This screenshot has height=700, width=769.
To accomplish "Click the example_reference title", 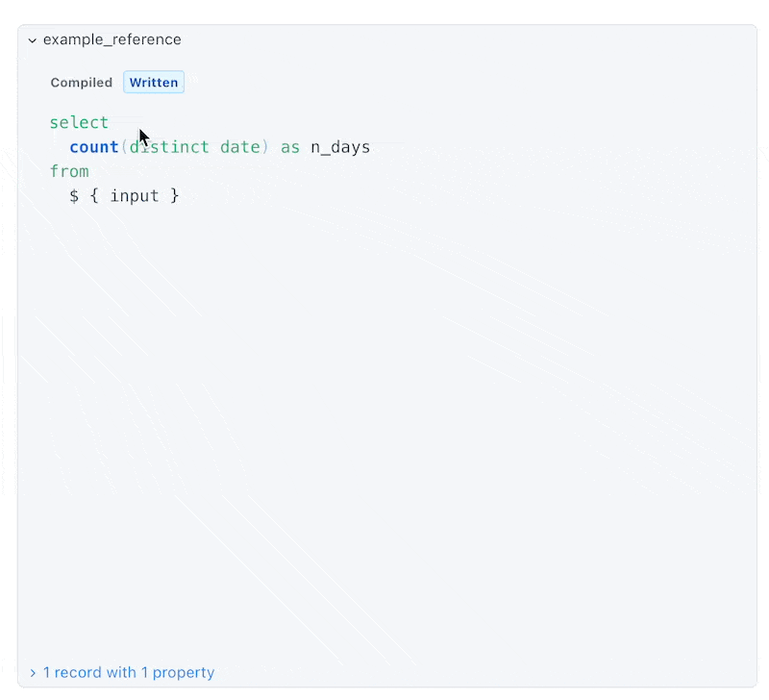I will [112, 40].
